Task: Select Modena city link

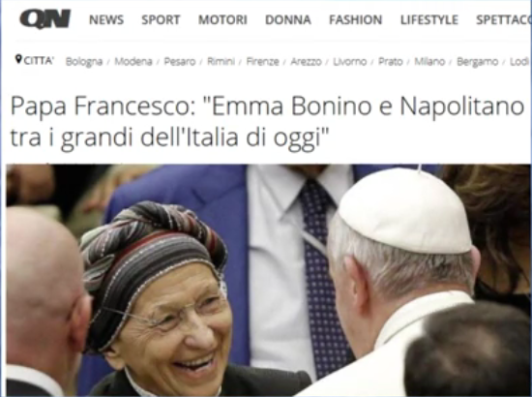Action: tap(133, 61)
